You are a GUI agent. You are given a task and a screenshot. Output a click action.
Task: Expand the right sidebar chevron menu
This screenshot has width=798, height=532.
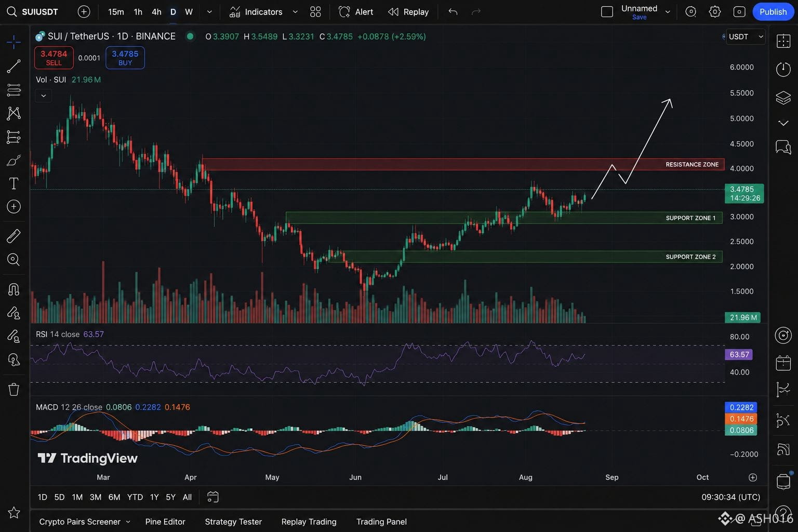783,123
